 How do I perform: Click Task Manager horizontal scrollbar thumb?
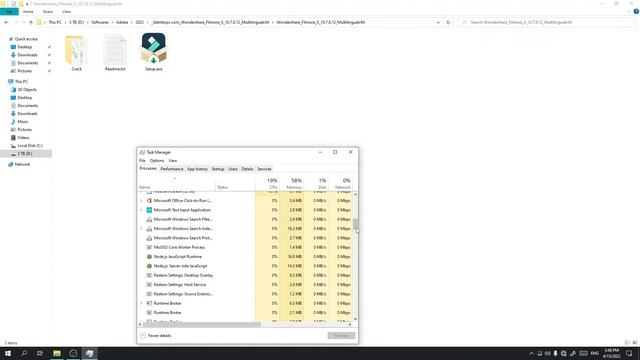(x=202, y=324)
